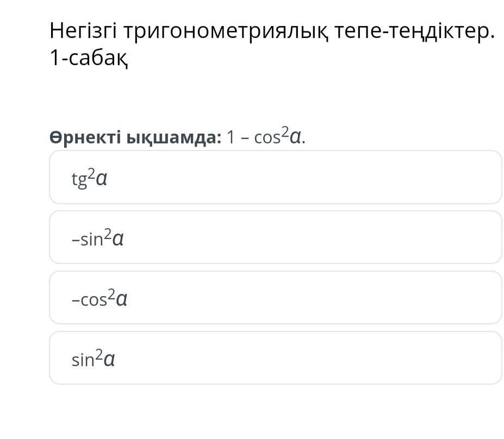Screen dimensions: 504x439
Task: Select the sin²α answer option
Action: (275, 358)
